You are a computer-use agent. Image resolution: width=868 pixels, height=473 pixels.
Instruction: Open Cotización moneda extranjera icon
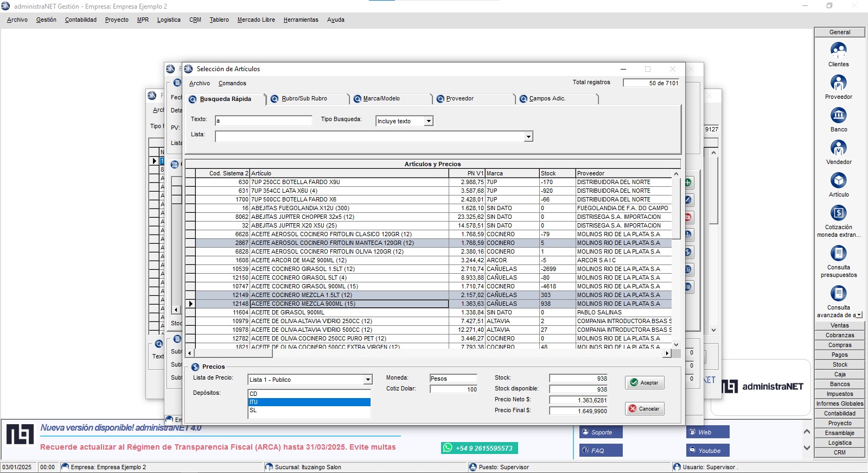[838, 213]
